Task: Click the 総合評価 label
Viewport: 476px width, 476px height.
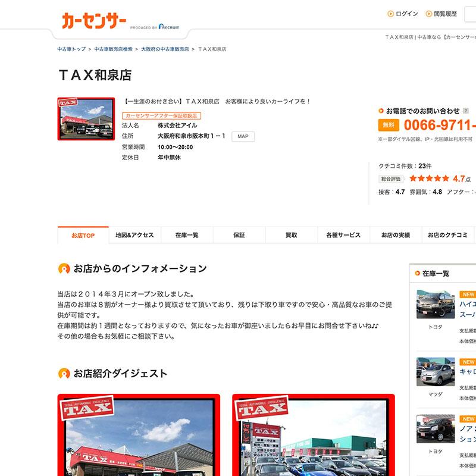Action: click(x=391, y=179)
